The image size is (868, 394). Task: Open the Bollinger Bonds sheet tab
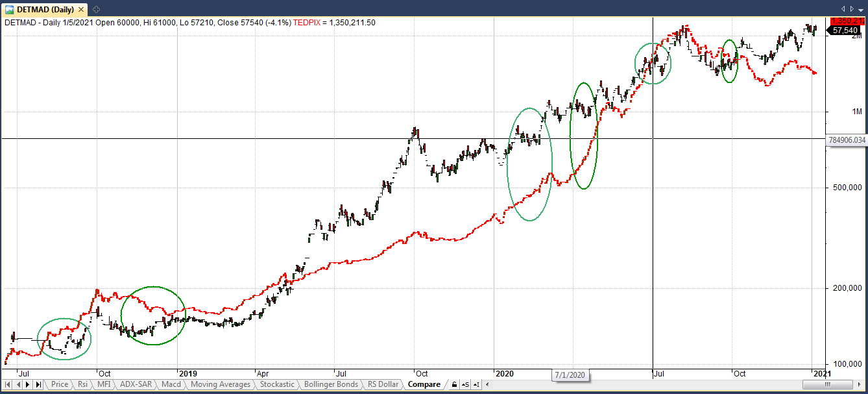[x=330, y=385]
